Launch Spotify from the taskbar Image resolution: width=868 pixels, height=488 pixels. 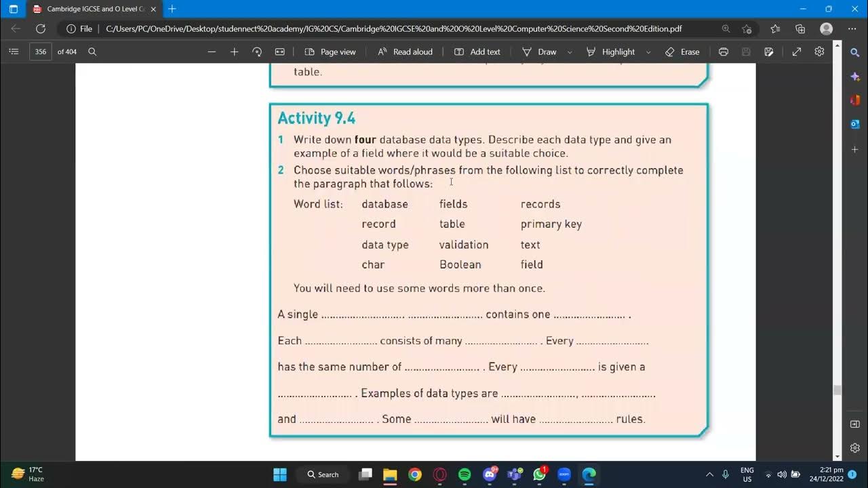(x=465, y=474)
